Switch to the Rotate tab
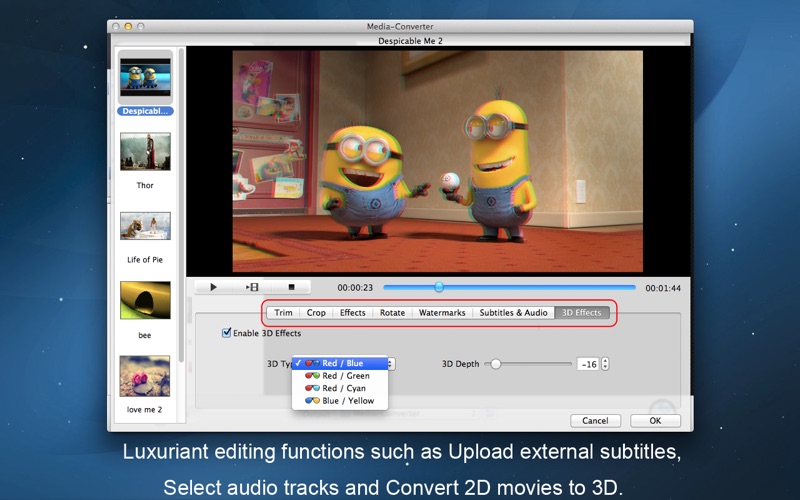This screenshot has width=800, height=500. 392,312
